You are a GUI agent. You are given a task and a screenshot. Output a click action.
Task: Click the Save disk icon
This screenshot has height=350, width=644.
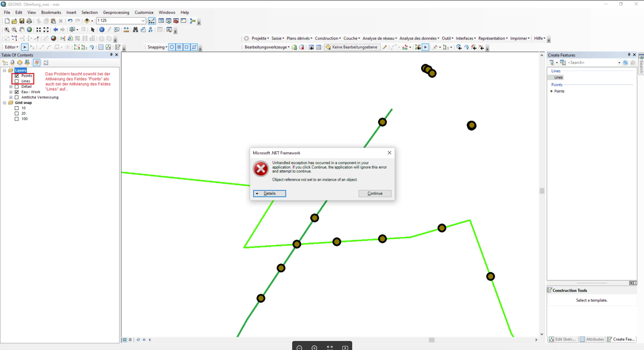22,21
